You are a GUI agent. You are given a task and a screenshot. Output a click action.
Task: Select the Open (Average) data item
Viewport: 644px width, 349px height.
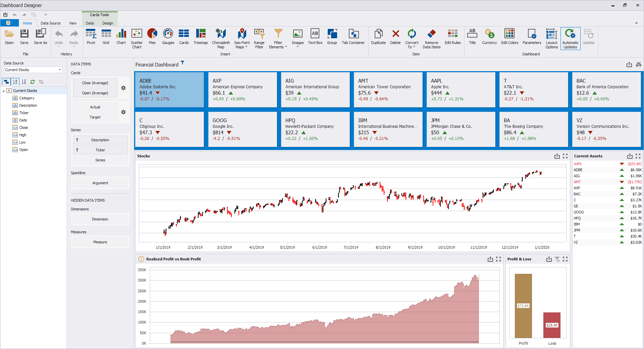coord(95,93)
